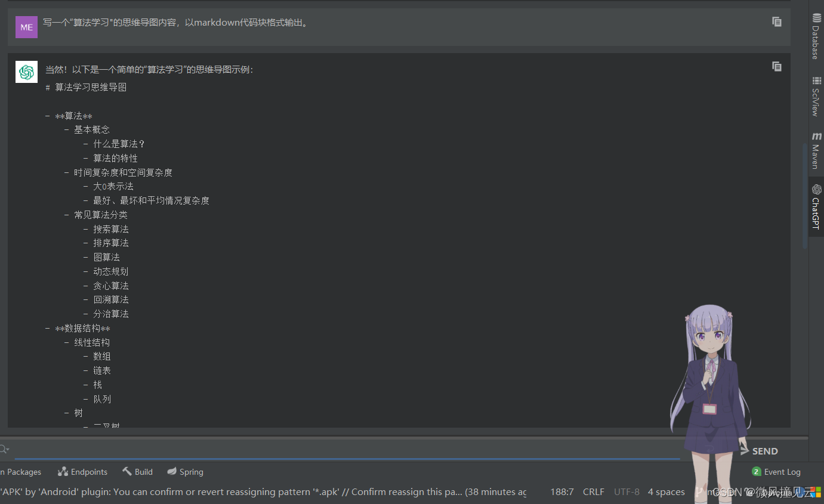Viewport: 824px width, 504px height.
Task: Click the user prompt text about 算法学习
Action: [175, 23]
